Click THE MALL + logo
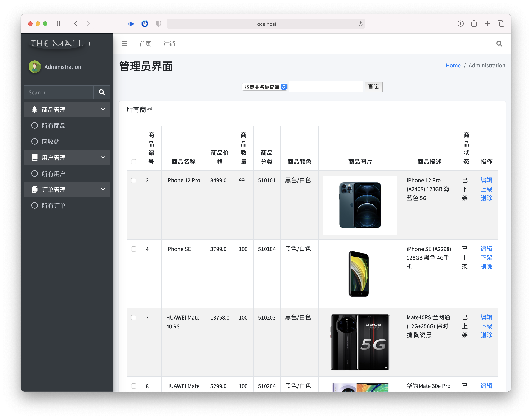Viewport: 532px width, 419px height. (x=61, y=44)
